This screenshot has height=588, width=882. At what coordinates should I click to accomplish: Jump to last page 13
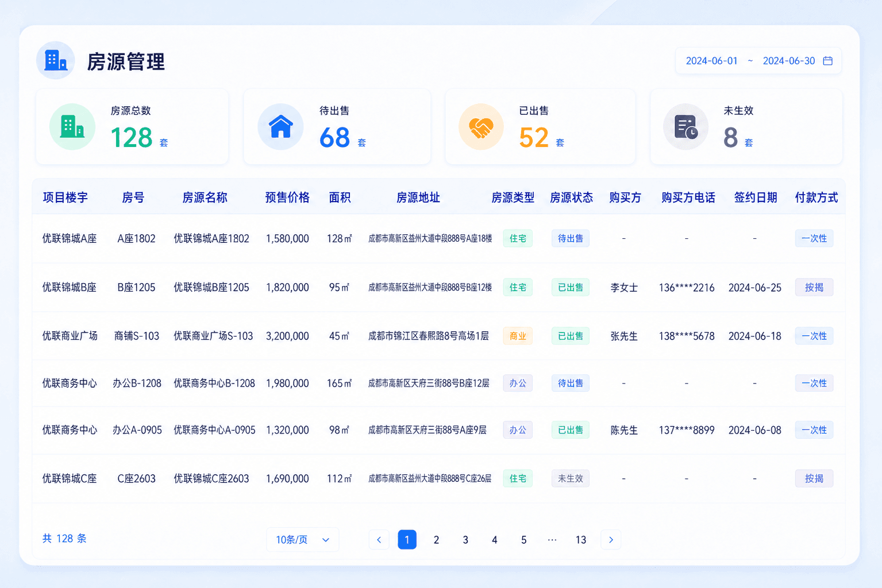[581, 540]
